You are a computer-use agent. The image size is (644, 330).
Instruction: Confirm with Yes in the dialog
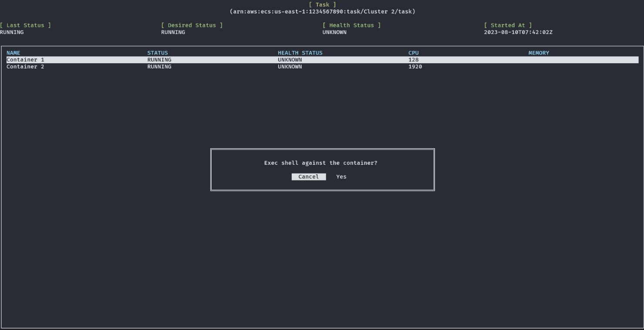pyautogui.click(x=341, y=177)
